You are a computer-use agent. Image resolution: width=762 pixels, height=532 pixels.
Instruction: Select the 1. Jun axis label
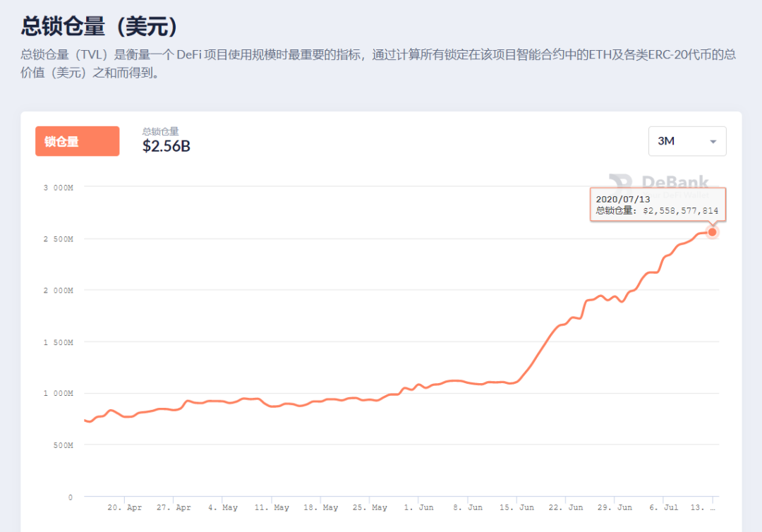418,507
